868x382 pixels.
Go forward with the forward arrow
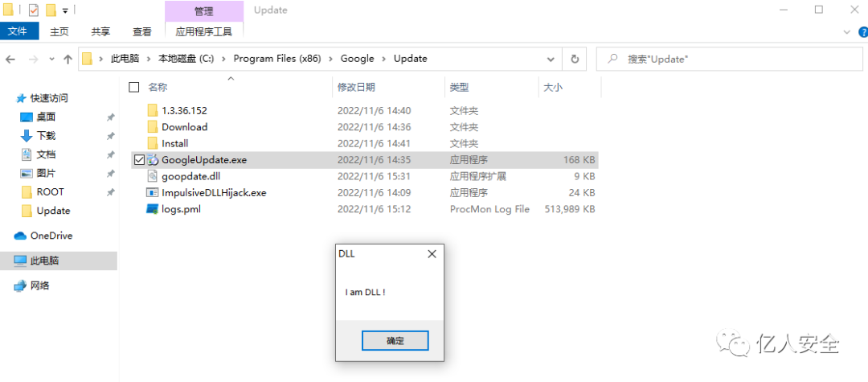point(32,59)
